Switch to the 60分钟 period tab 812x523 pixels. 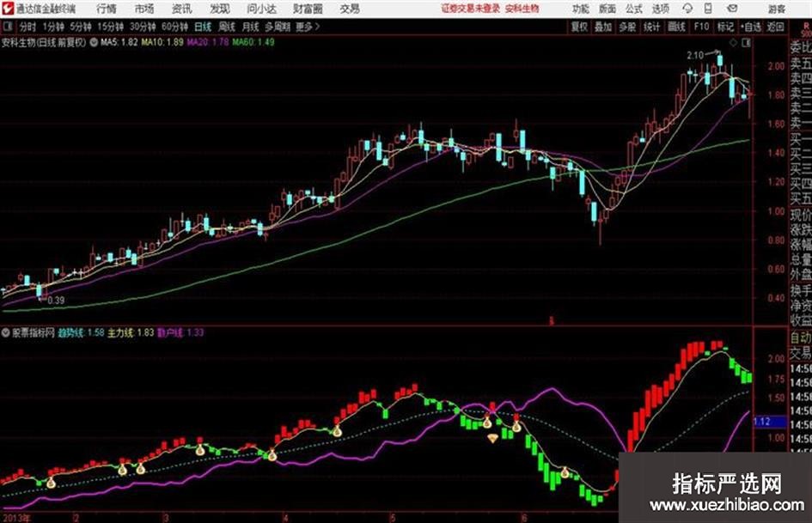pyautogui.click(x=174, y=27)
